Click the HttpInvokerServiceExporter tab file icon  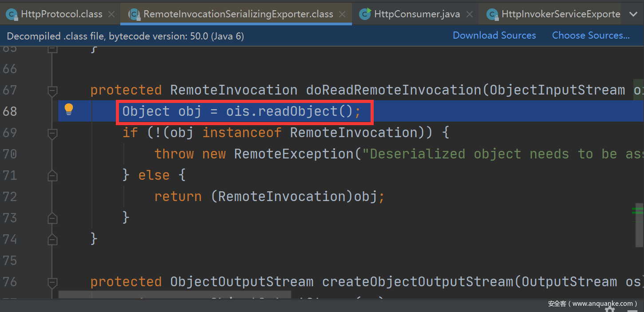click(x=492, y=14)
